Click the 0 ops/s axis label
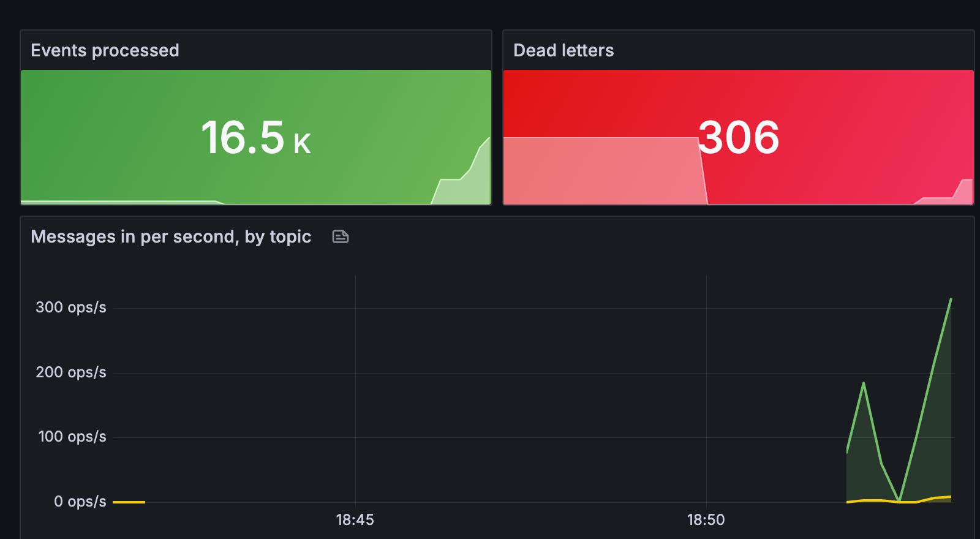980x539 pixels. coord(80,502)
